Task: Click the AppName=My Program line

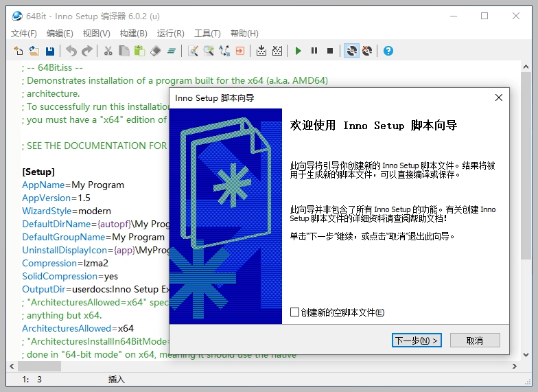Action: (73, 185)
